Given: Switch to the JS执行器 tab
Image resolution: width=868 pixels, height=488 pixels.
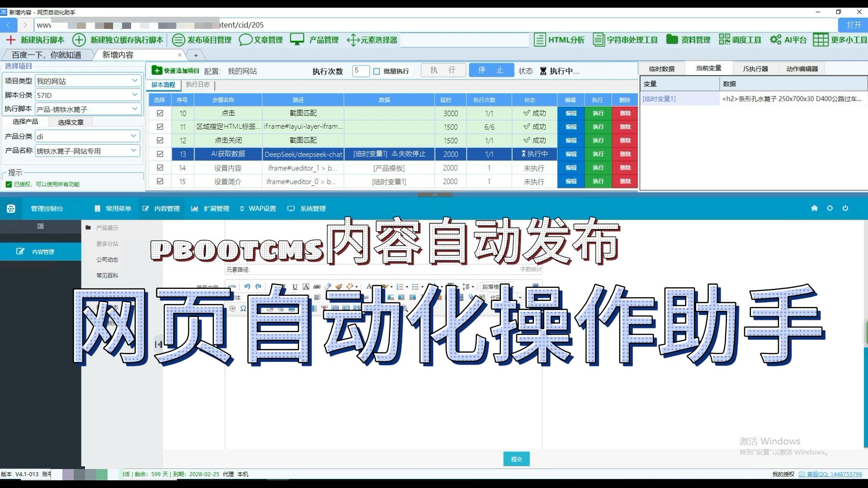Looking at the screenshot, I should point(755,69).
